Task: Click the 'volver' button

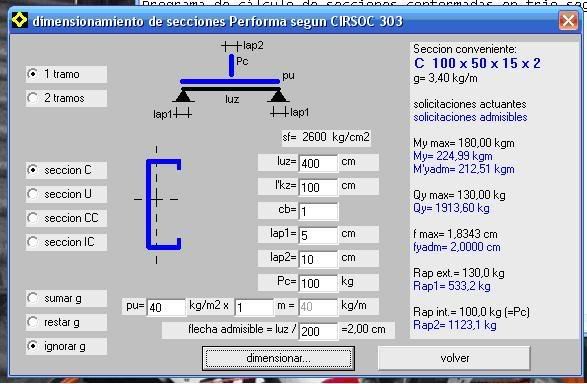Action: point(454,358)
